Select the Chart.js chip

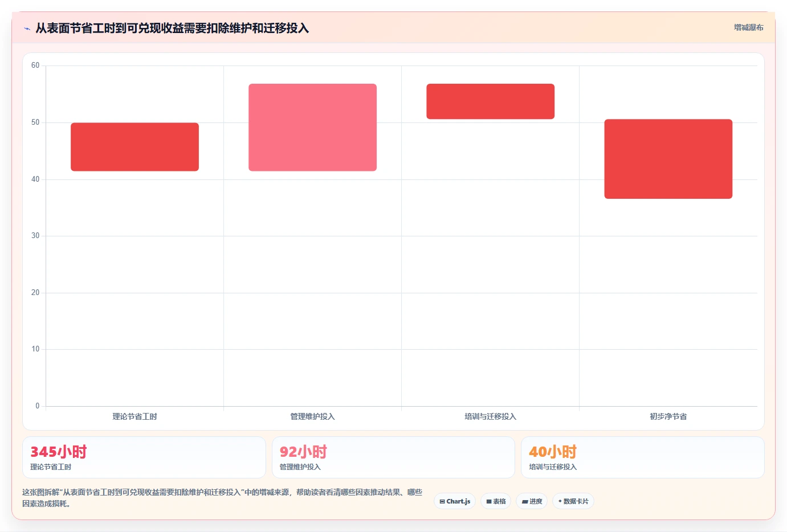455,501
